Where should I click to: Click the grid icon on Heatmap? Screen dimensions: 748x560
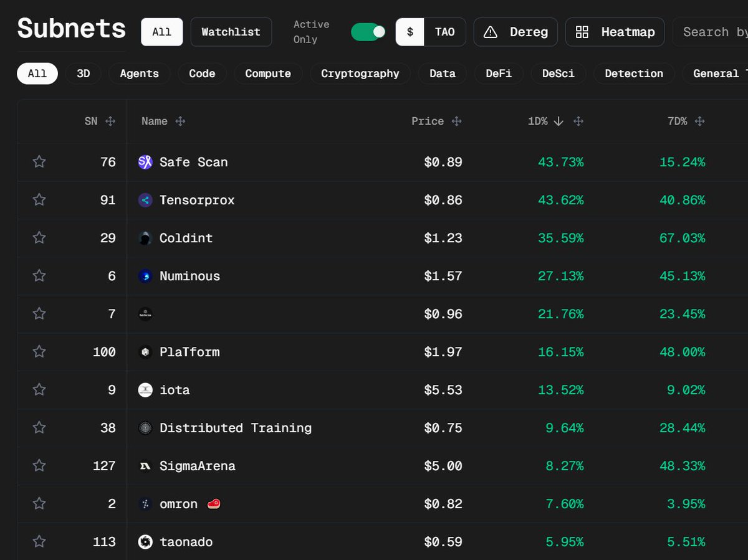click(x=582, y=32)
